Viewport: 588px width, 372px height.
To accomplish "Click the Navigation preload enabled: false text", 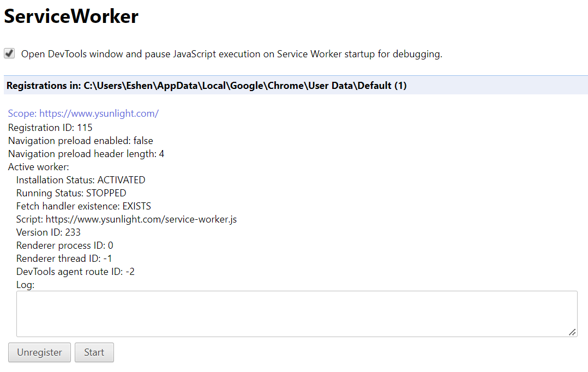I will point(80,141).
